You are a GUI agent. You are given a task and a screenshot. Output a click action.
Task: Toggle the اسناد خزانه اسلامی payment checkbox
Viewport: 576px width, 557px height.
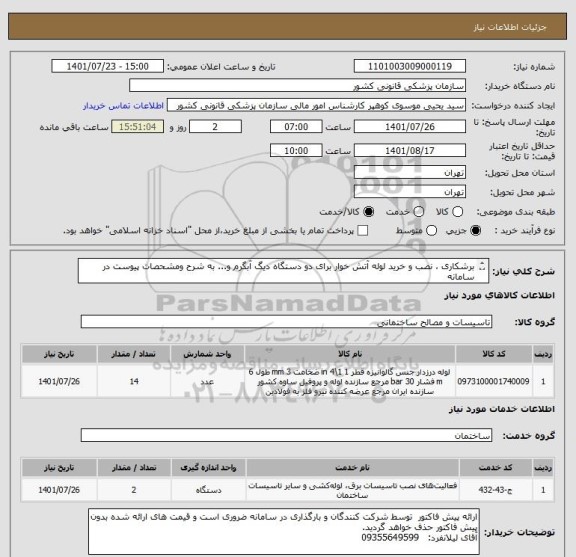coord(363,231)
